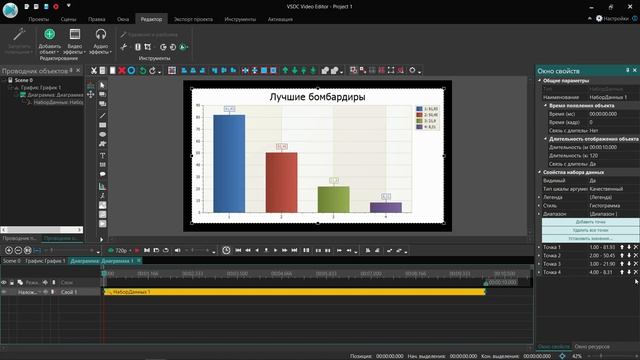Select the line drawing tool

coord(102,116)
